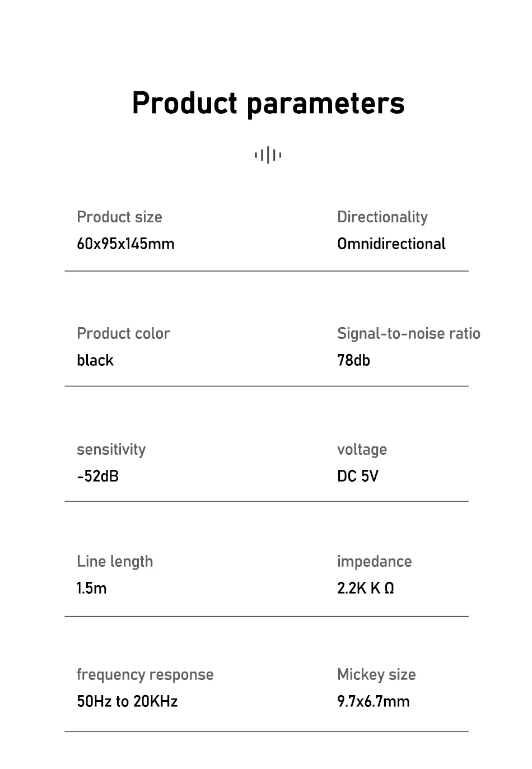Select the "Directionality" label
The width and height of the screenshot is (532, 769).
coord(382,217)
